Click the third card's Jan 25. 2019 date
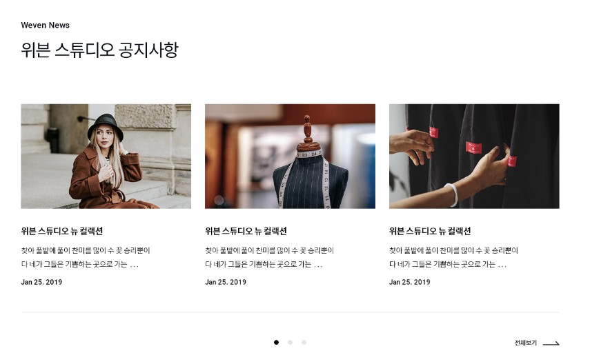Screen dimensions: 590x364 tap(410, 282)
